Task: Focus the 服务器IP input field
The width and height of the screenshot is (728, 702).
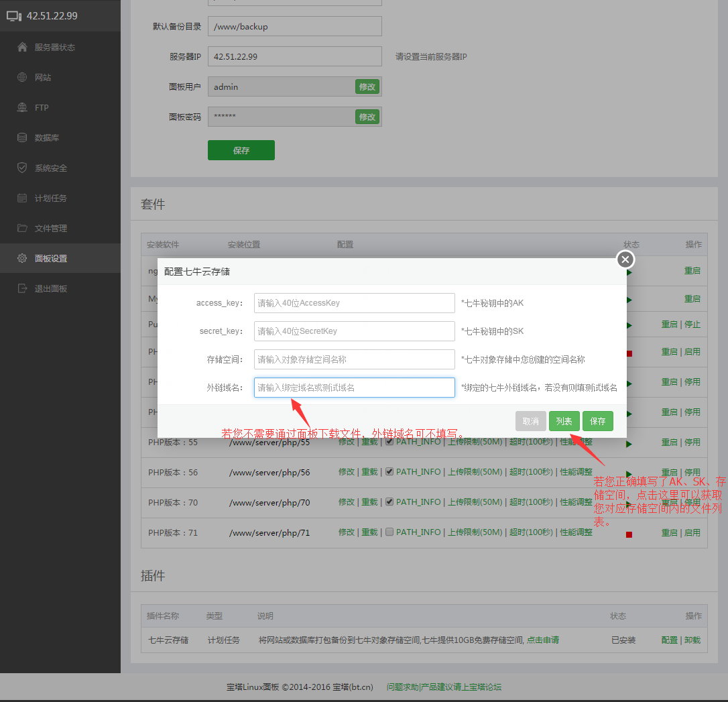Action: tap(295, 56)
